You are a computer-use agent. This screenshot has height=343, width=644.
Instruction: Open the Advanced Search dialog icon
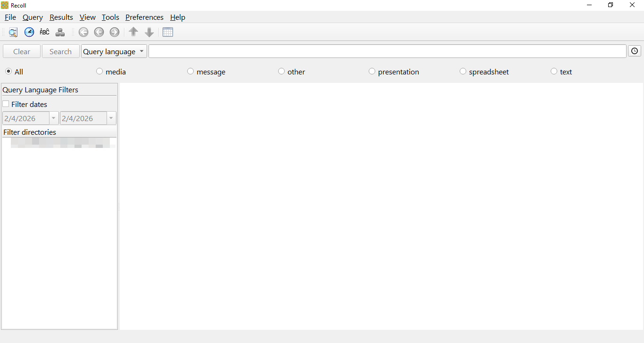13,33
